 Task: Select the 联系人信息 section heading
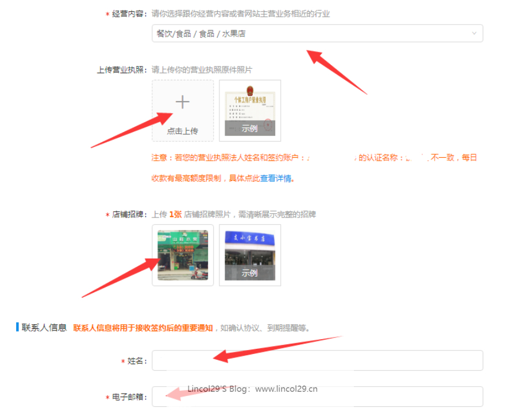click(x=44, y=328)
